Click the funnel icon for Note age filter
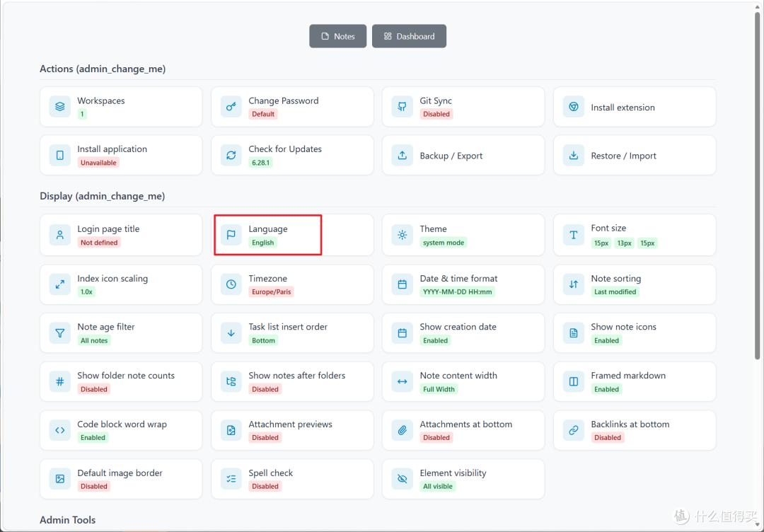Image resolution: width=764 pixels, height=532 pixels. 60,333
